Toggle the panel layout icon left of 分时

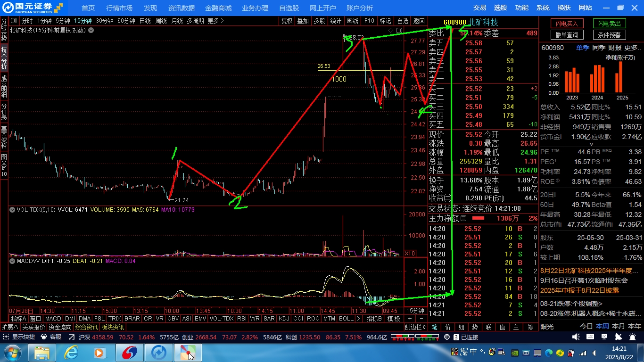tap(13, 21)
